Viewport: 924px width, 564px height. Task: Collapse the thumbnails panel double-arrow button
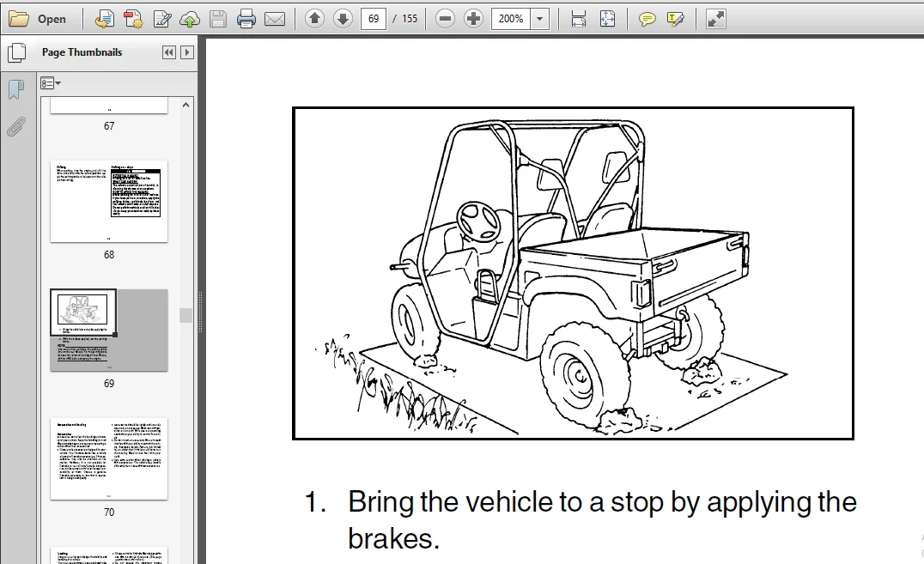click(x=169, y=52)
